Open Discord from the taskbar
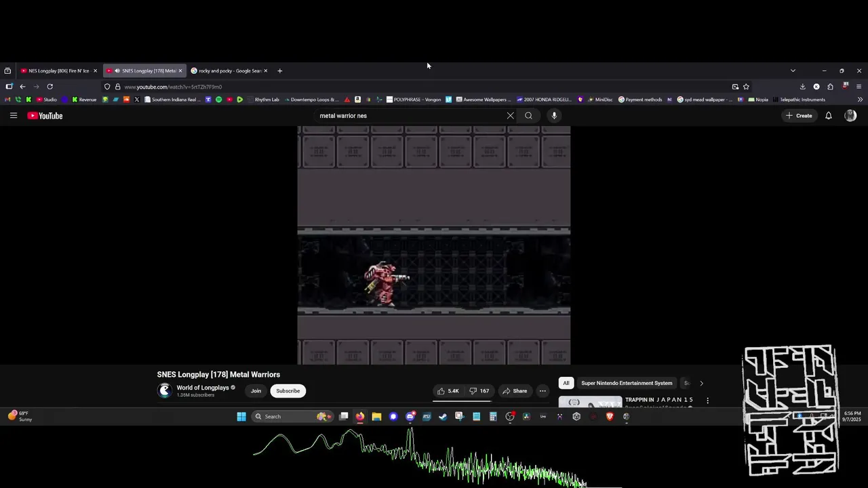The height and width of the screenshot is (488, 868). [410, 417]
